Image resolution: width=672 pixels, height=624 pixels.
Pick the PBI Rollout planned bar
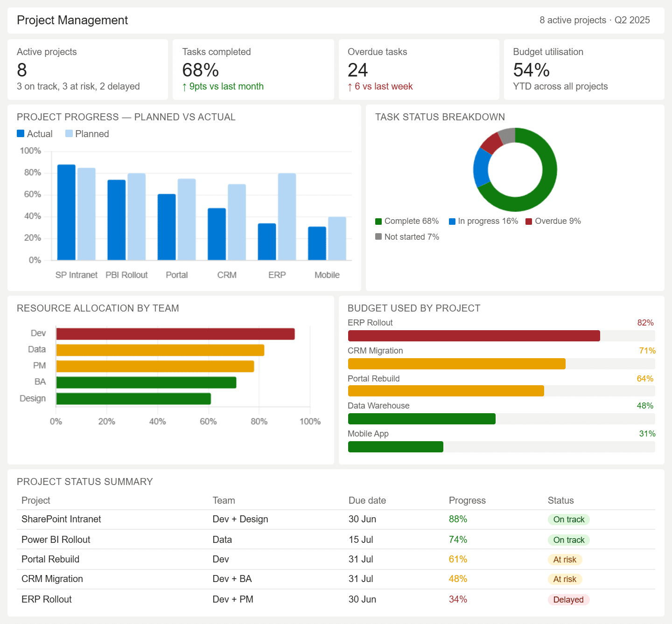coord(137,217)
